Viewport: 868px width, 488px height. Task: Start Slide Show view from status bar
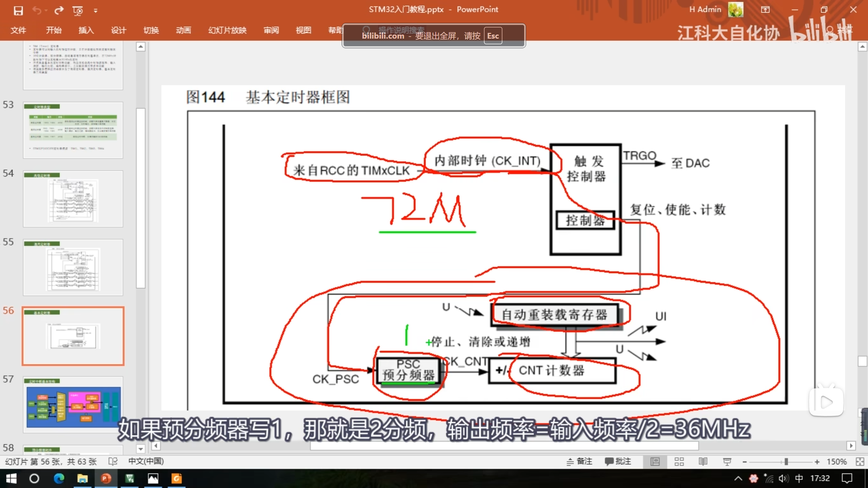click(727, 462)
